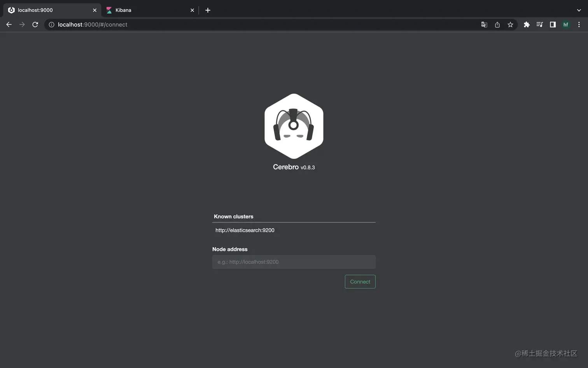Switch to the Kibana browser tab

[x=150, y=10]
